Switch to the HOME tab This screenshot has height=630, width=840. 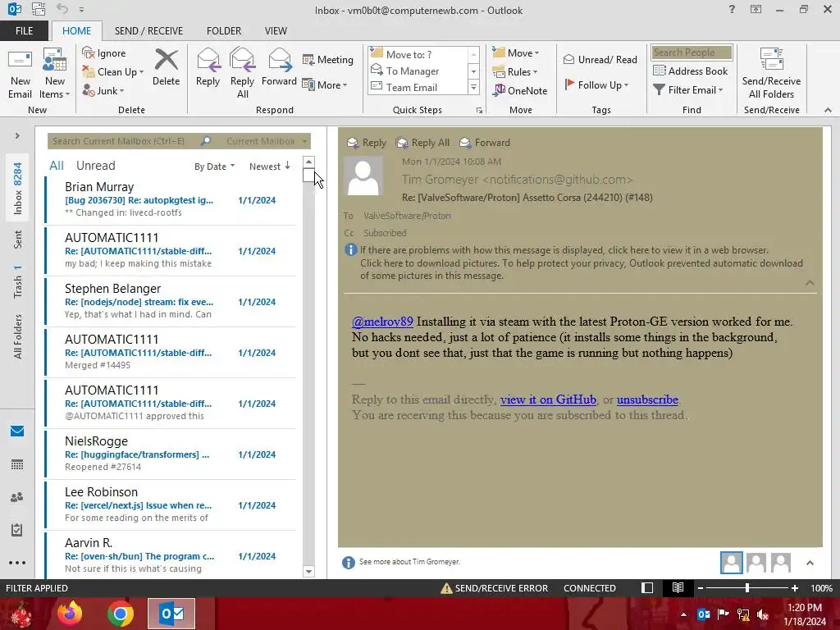click(76, 31)
